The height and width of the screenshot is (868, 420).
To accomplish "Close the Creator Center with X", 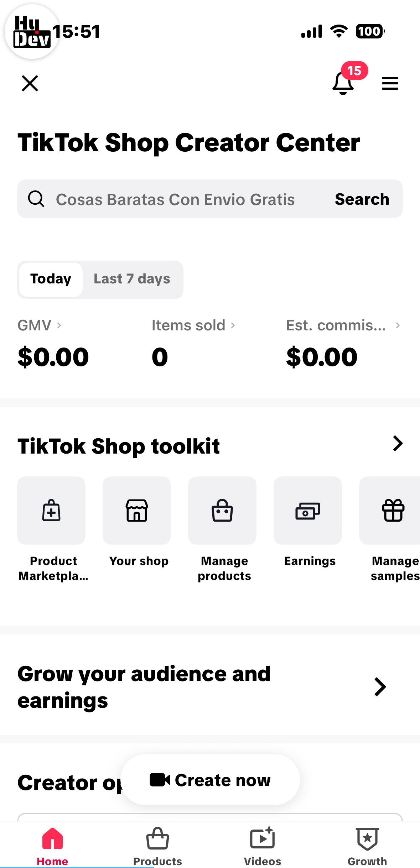I will click(30, 83).
